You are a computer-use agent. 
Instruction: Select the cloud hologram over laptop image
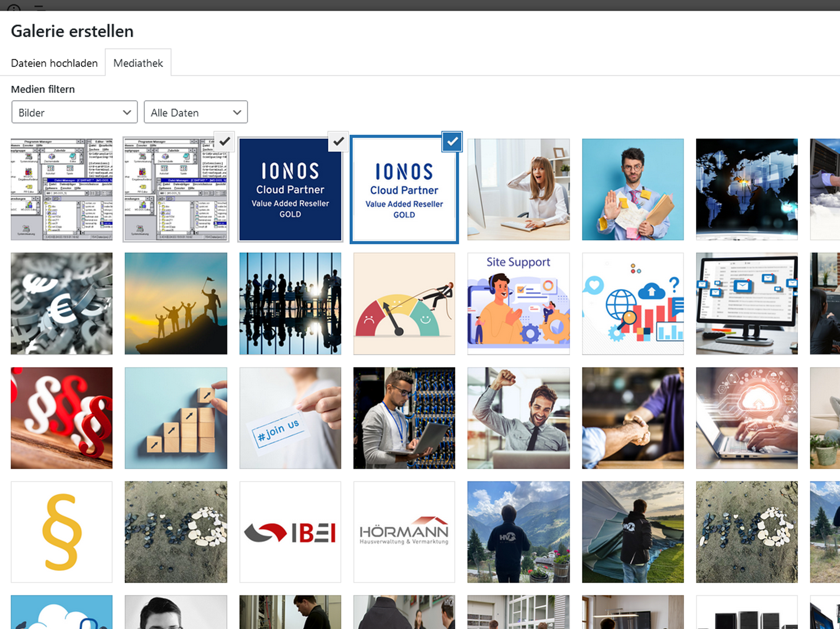[x=747, y=418]
